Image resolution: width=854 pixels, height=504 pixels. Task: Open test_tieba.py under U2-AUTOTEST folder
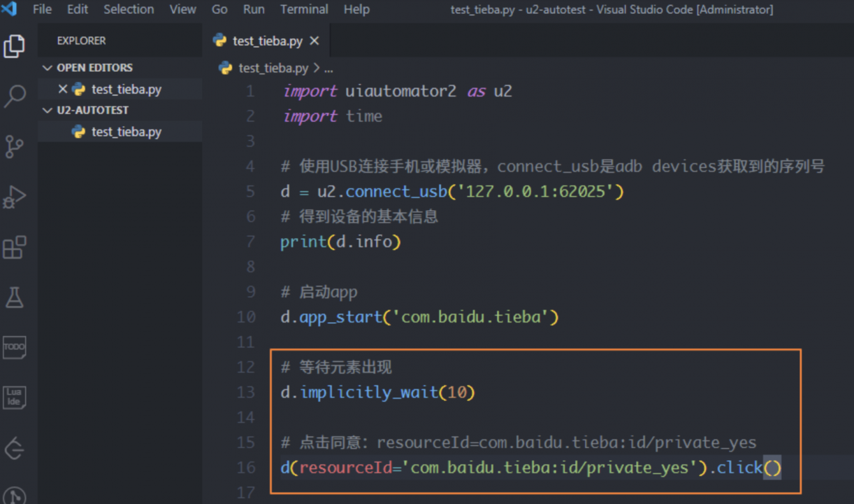coord(126,132)
